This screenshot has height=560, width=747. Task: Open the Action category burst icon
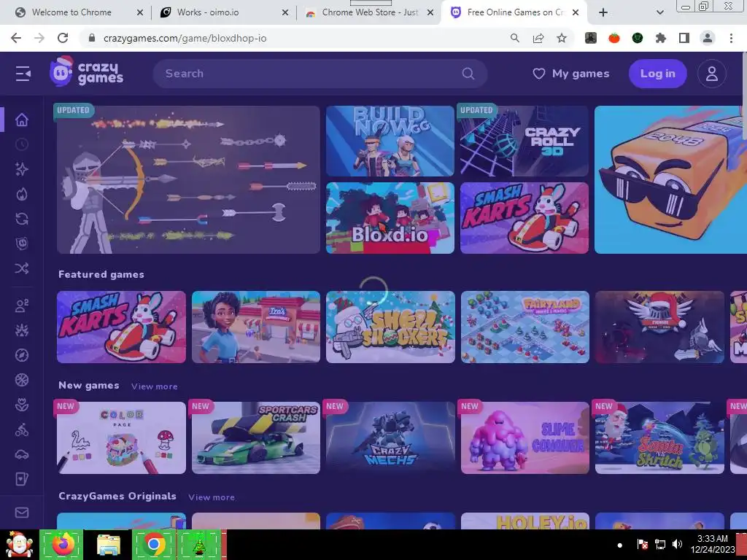click(x=21, y=330)
